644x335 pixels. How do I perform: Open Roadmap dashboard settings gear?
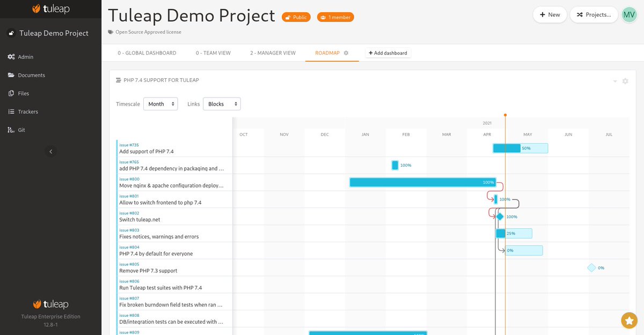346,53
